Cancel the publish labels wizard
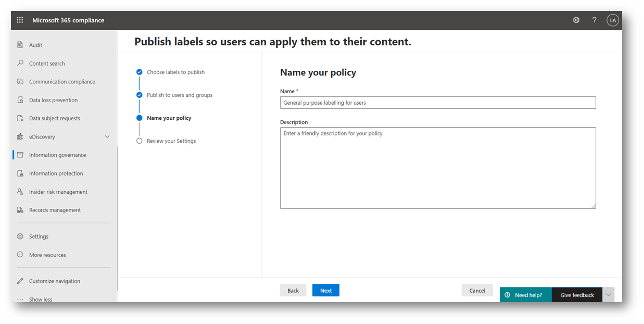The width and height of the screenshot is (644, 324). 477,290
